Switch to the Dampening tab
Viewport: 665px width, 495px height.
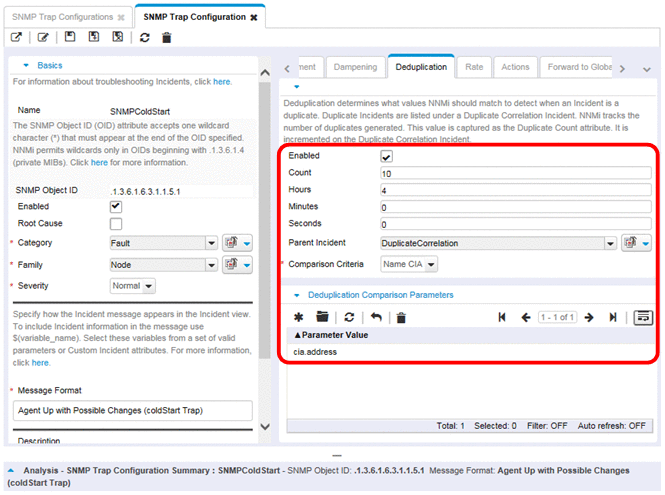[354, 67]
